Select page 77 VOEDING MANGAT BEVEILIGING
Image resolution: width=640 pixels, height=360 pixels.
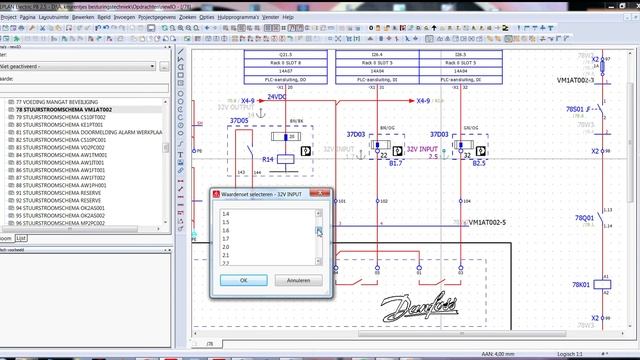tap(57, 102)
